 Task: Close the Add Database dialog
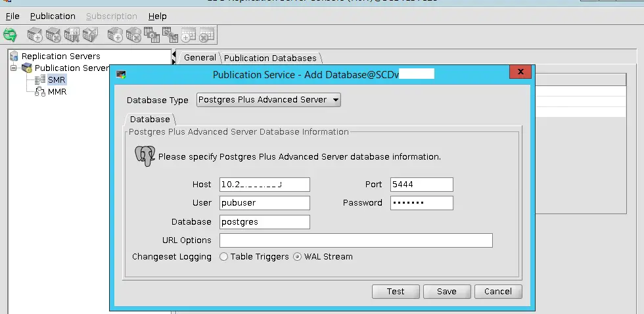click(520, 72)
